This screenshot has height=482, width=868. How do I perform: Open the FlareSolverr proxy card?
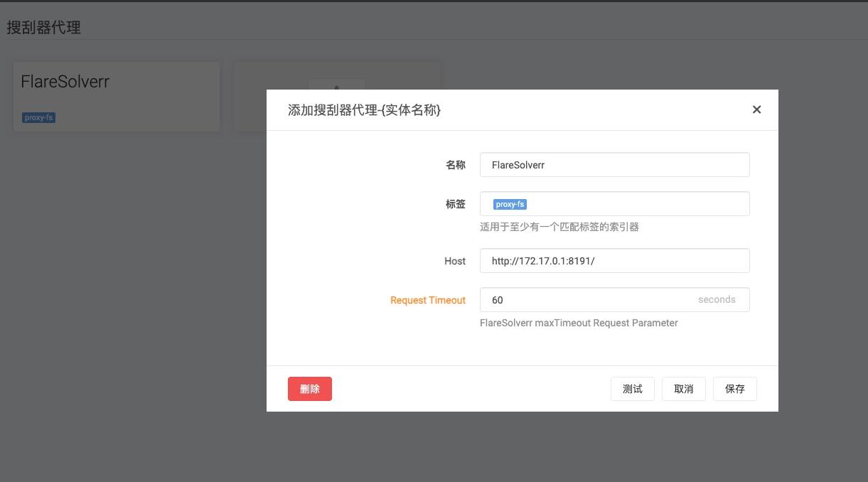(116, 96)
